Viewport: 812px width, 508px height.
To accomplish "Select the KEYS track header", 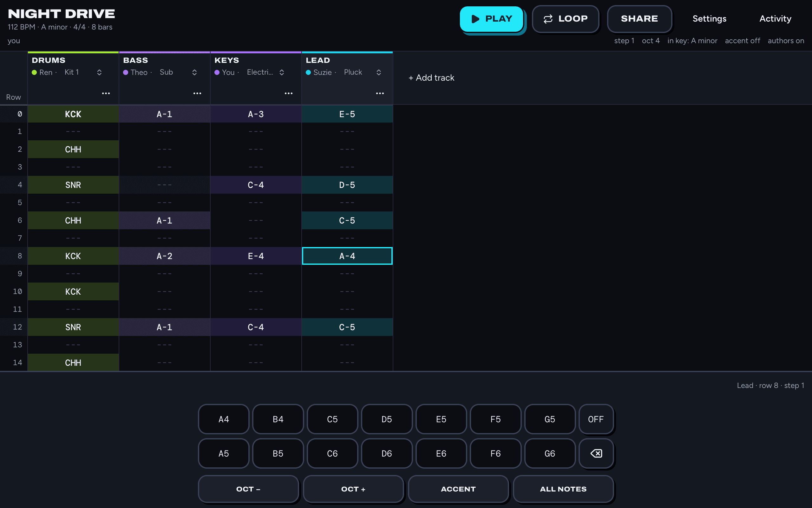I will point(227,60).
